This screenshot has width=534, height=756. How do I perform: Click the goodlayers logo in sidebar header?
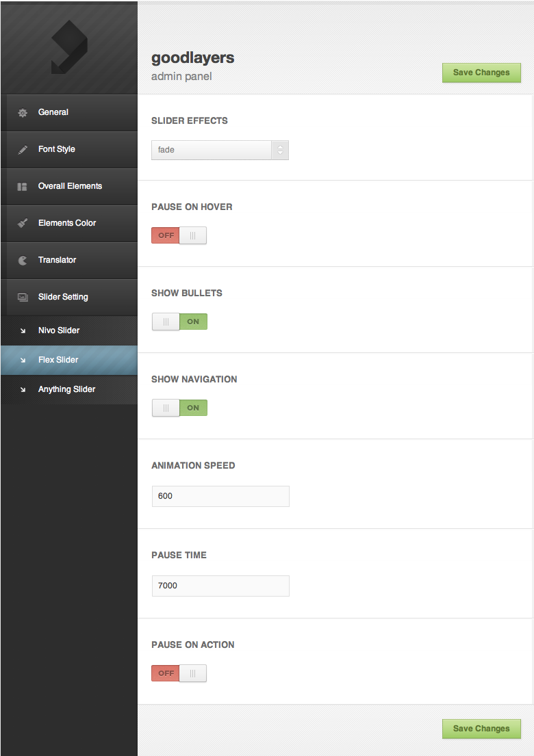(68, 47)
